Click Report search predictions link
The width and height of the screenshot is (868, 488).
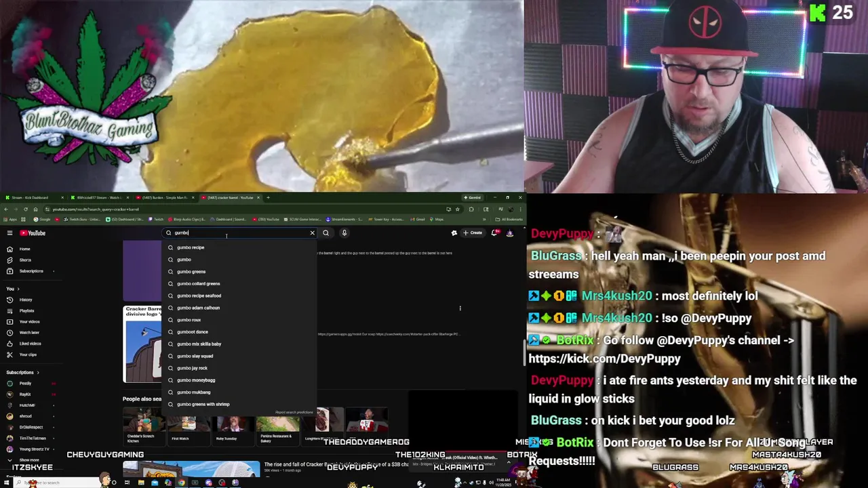pyautogui.click(x=294, y=412)
